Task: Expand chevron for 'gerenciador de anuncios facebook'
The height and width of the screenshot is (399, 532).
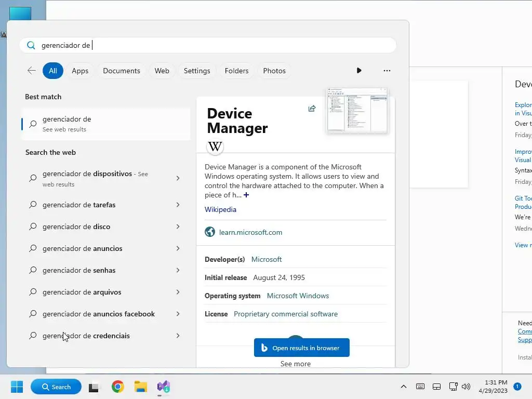Action: (178, 314)
